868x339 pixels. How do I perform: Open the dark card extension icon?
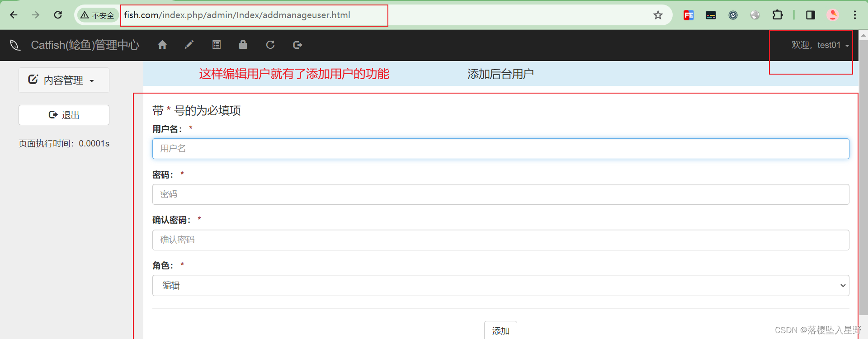711,15
